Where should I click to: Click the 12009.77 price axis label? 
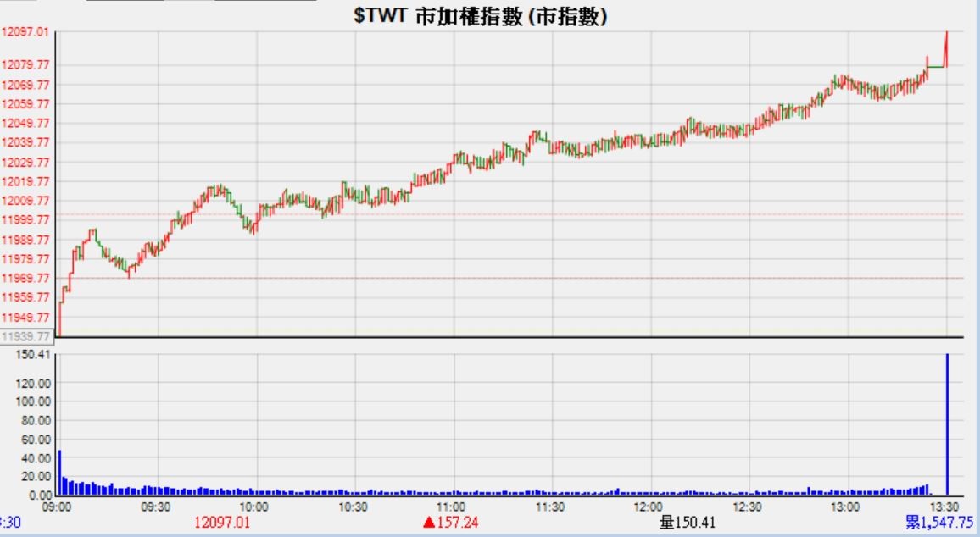[25, 201]
